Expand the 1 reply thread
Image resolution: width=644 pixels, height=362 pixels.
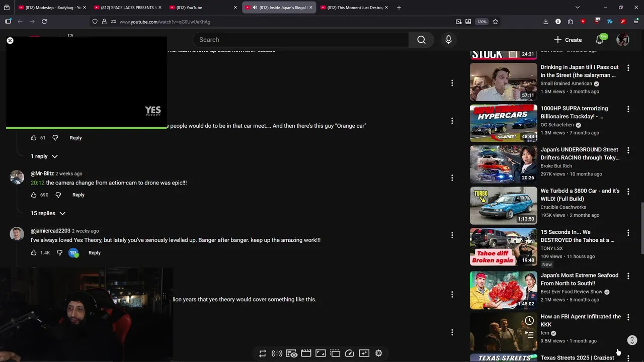point(44,156)
